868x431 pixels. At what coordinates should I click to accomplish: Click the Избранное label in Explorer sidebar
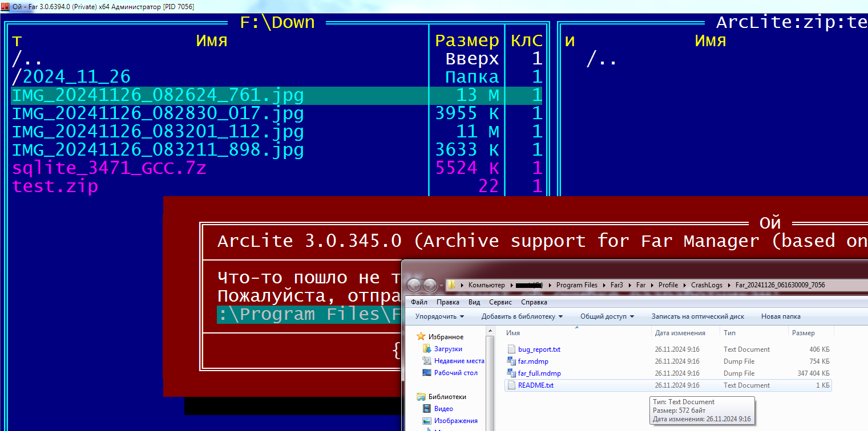pos(446,337)
